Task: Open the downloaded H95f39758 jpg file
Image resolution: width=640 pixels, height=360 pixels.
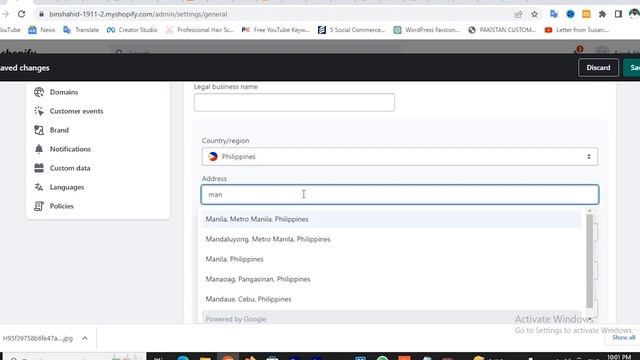Action: (x=38, y=338)
